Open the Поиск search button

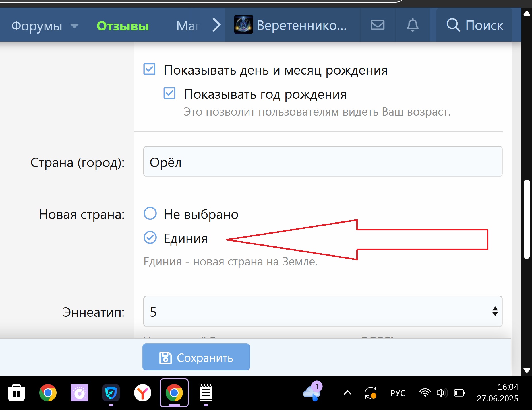coord(475,25)
